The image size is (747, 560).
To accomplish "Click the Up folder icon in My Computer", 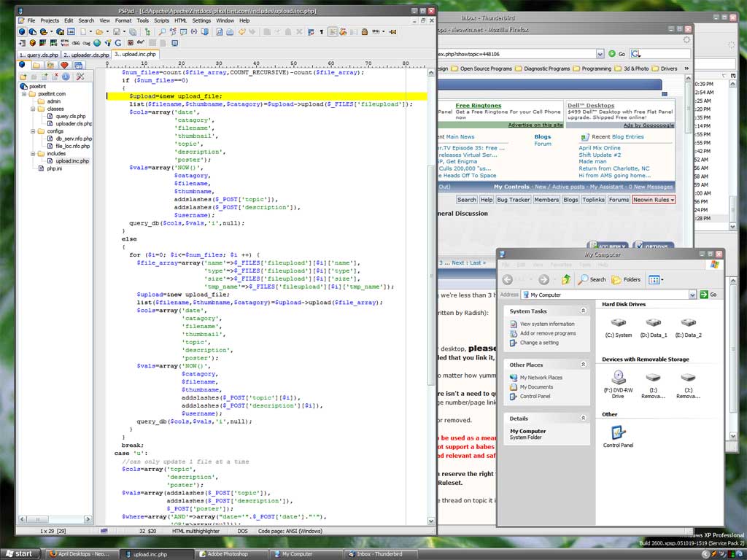I will click(x=566, y=279).
